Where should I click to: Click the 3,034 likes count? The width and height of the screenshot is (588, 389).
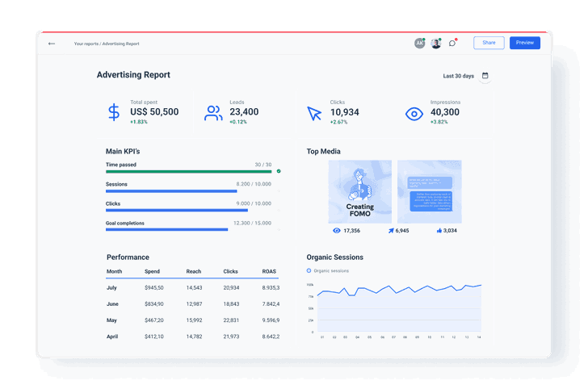pos(450,231)
